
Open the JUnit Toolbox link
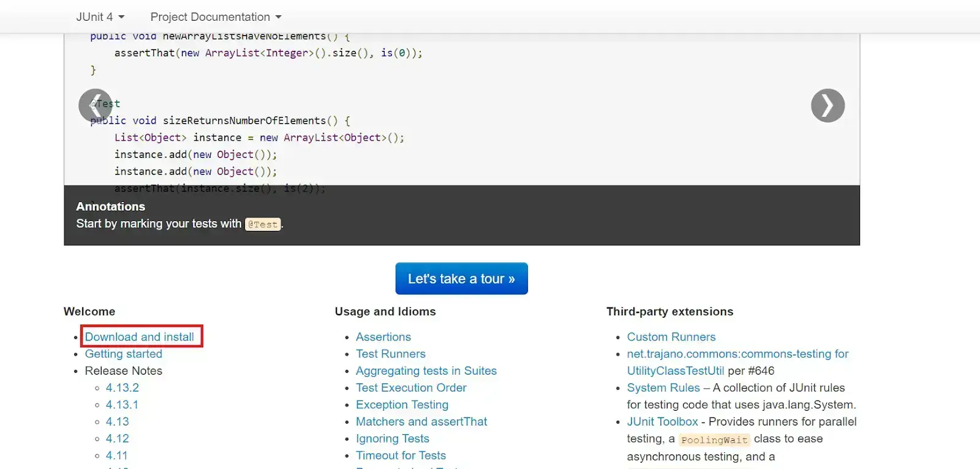pyautogui.click(x=663, y=422)
